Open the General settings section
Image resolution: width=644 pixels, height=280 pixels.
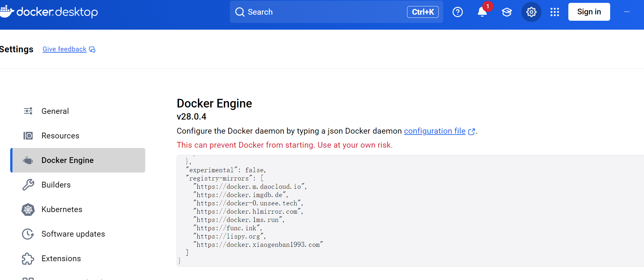point(55,111)
